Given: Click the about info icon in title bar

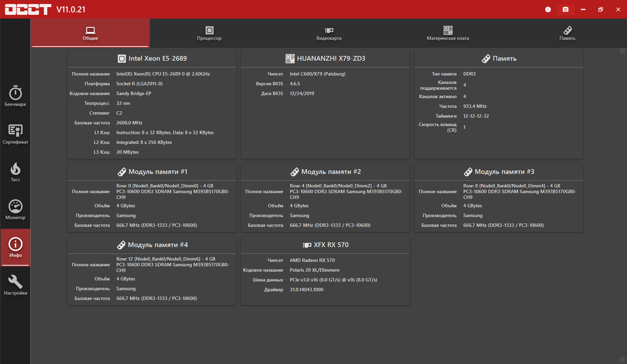Looking at the screenshot, I should tap(548, 9).
